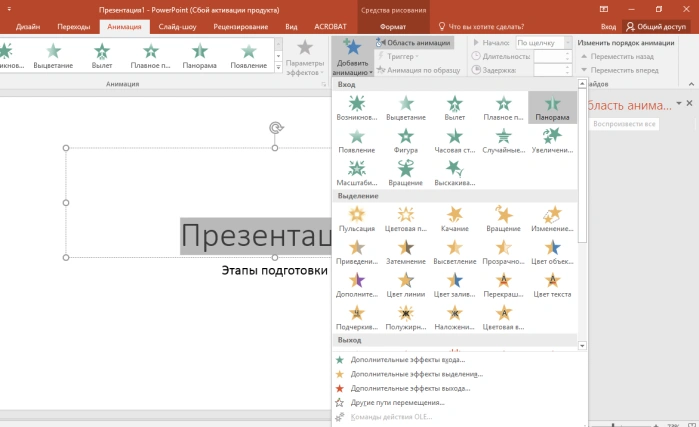Select Приведение к одному цвету effect

tap(357, 252)
